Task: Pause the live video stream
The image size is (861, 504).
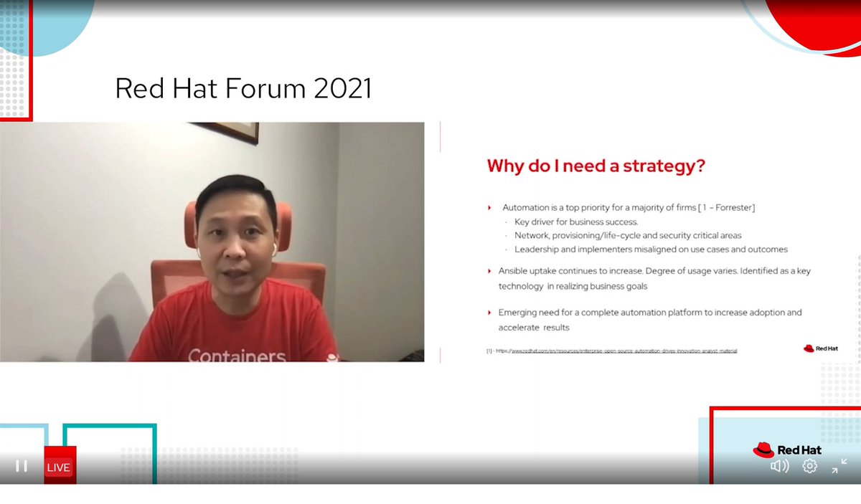Action: pos(22,466)
